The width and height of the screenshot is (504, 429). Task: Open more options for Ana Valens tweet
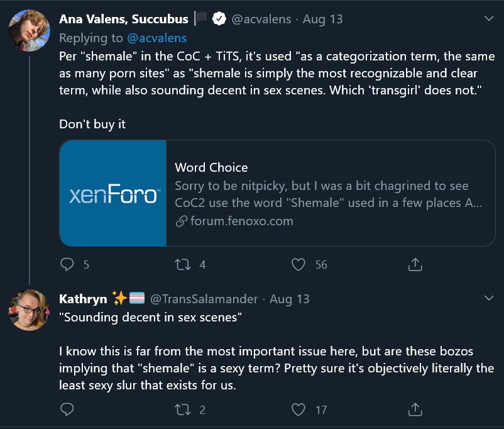[489, 18]
